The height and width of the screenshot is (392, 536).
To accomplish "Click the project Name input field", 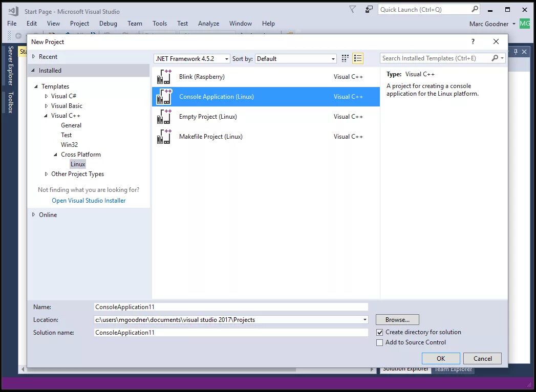I will [231, 307].
